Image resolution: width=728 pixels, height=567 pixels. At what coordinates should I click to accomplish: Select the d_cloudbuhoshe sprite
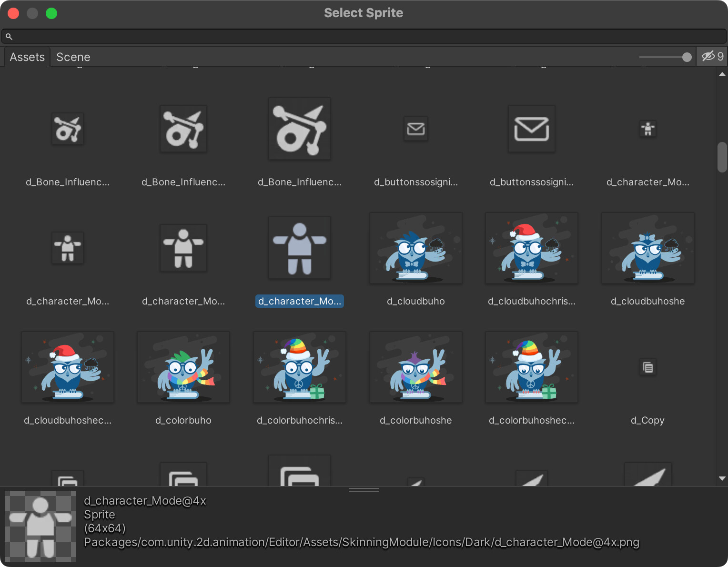tap(647, 248)
